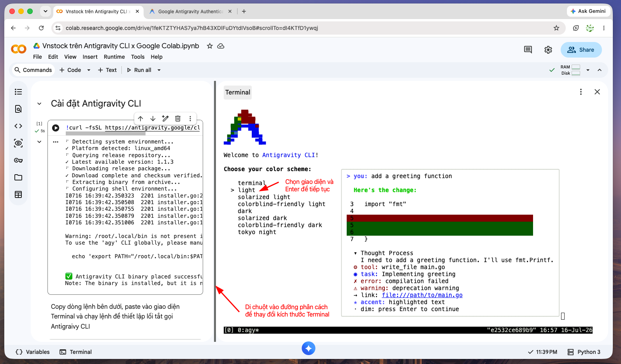The image size is (621, 364).
Task: Open the table of contents sidebar
Action: 18,92
